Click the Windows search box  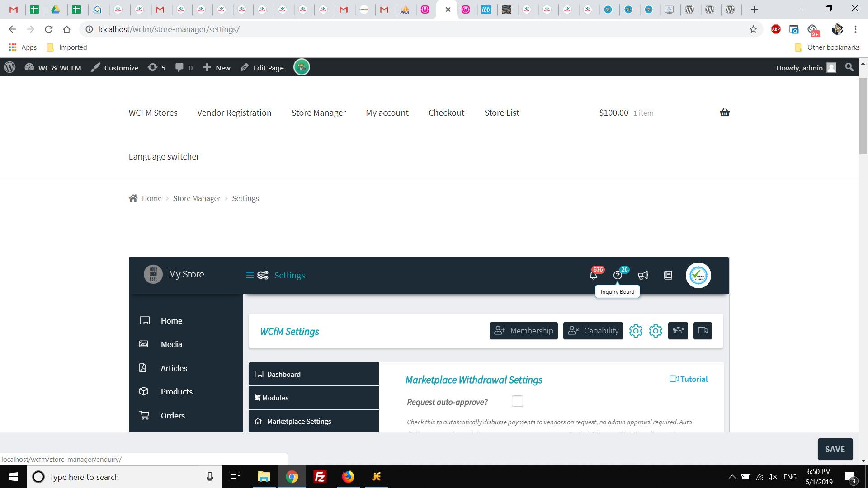tap(124, 477)
